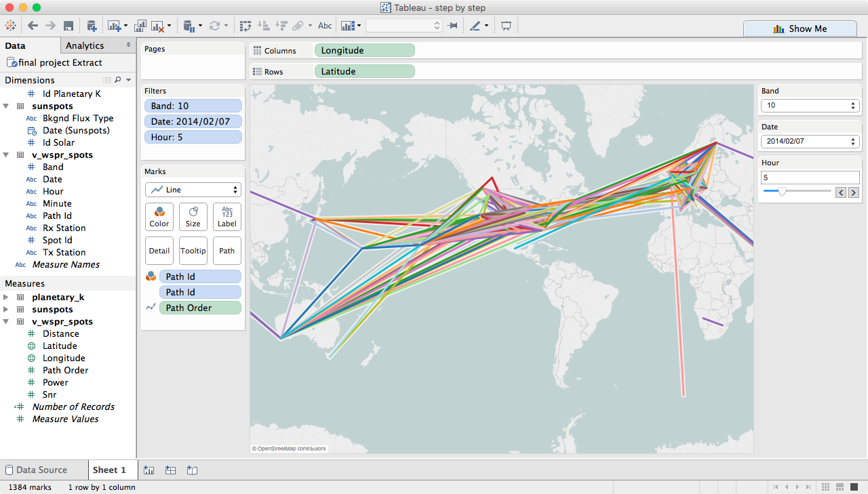Image resolution: width=868 pixels, height=494 pixels.
Task: Click the Show/Hide Cards chart icon
Action: (x=348, y=26)
